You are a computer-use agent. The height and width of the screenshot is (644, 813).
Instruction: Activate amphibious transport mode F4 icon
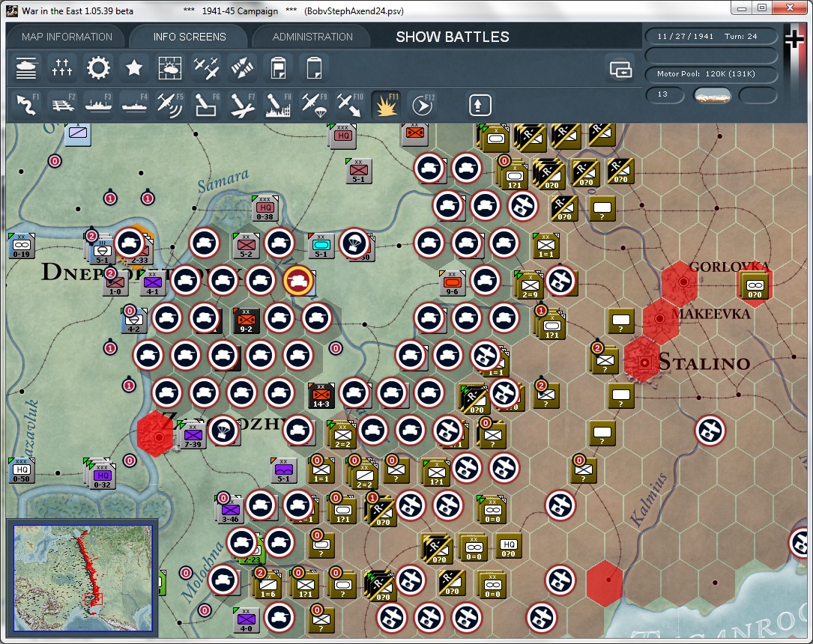click(x=134, y=105)
